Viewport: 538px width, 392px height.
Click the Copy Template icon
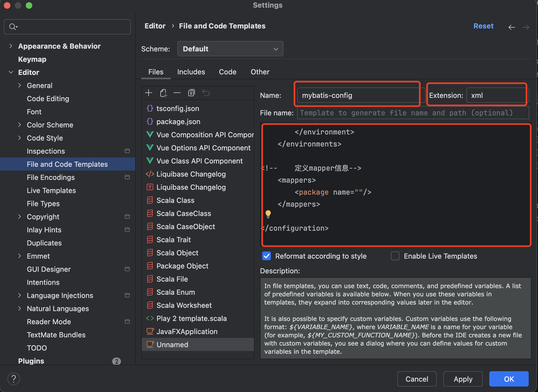[x=191, y=93]
